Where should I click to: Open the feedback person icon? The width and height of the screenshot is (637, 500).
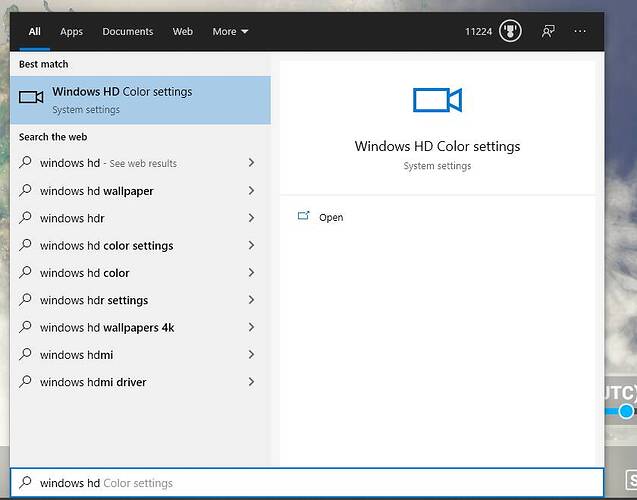548,31
